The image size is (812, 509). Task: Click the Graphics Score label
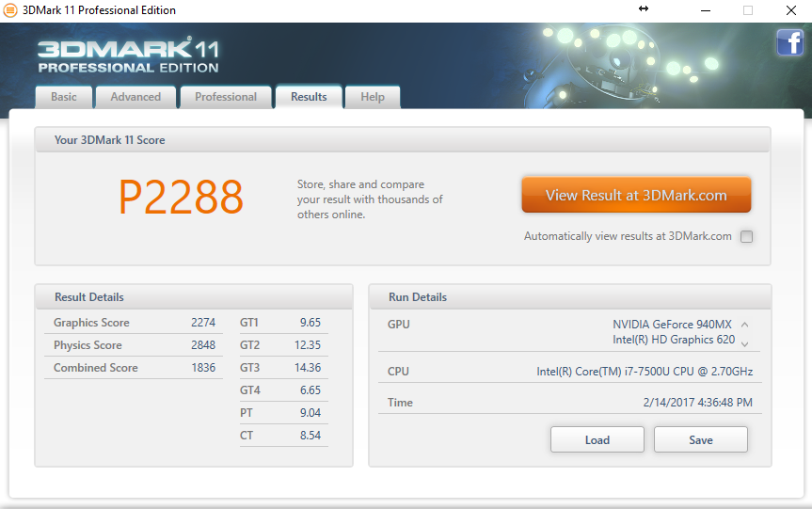pyautogui.click(x=91, y=323)
